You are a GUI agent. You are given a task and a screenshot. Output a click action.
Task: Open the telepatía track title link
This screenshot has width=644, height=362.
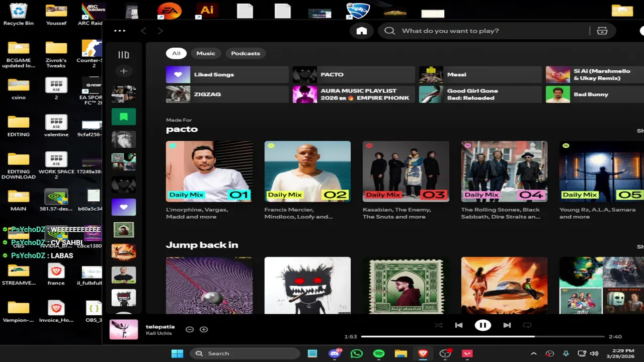(x=160, y=326)
